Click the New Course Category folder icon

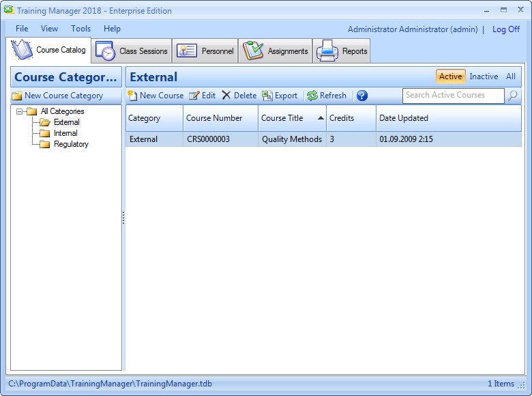[x=17, y=96]
